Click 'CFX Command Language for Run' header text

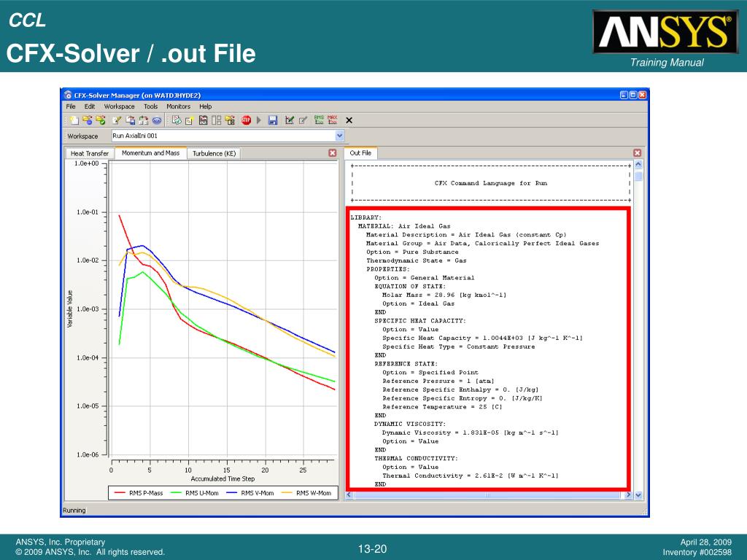click(491, 183)
